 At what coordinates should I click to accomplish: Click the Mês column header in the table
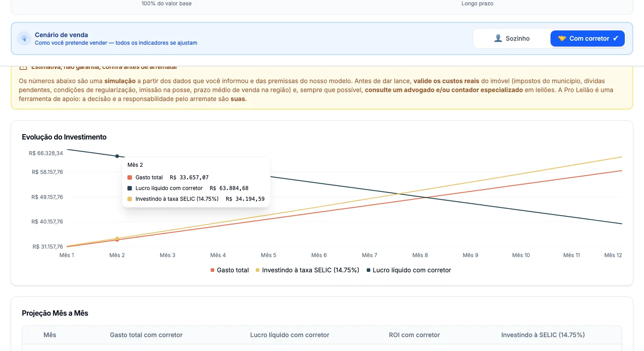[x=50, y=335]
